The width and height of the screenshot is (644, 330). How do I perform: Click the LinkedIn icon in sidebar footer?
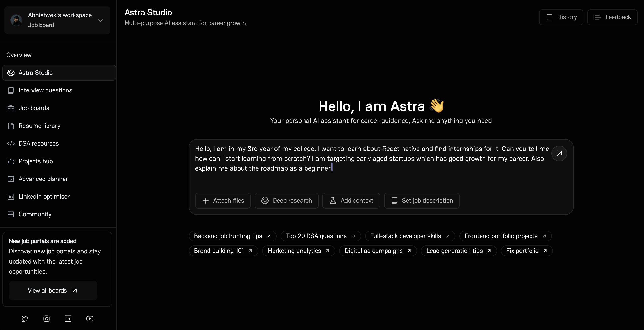click(68, 319)
